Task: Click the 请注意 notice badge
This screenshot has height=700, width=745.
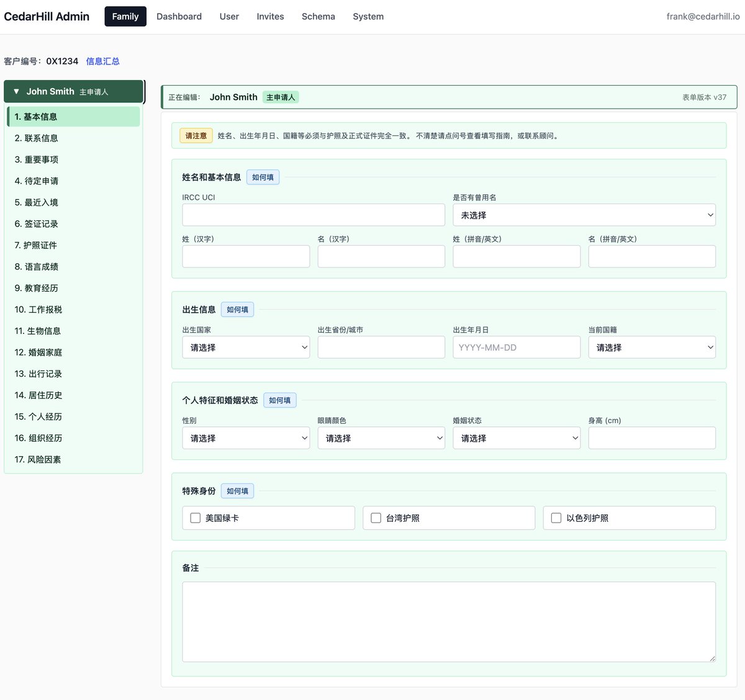Action: (x=196, y=135)
